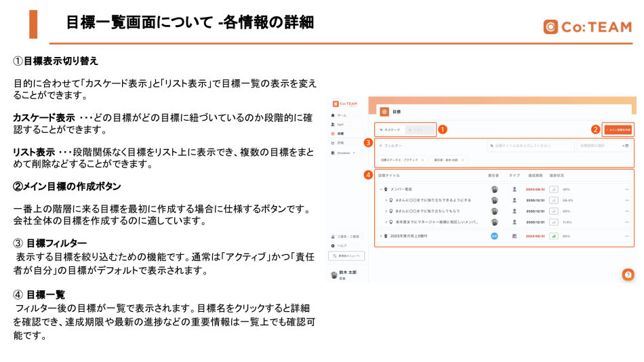
Task: Open goal BさんにOOまでに独り立ちしてもらう
Action: [x=428, y=212]
